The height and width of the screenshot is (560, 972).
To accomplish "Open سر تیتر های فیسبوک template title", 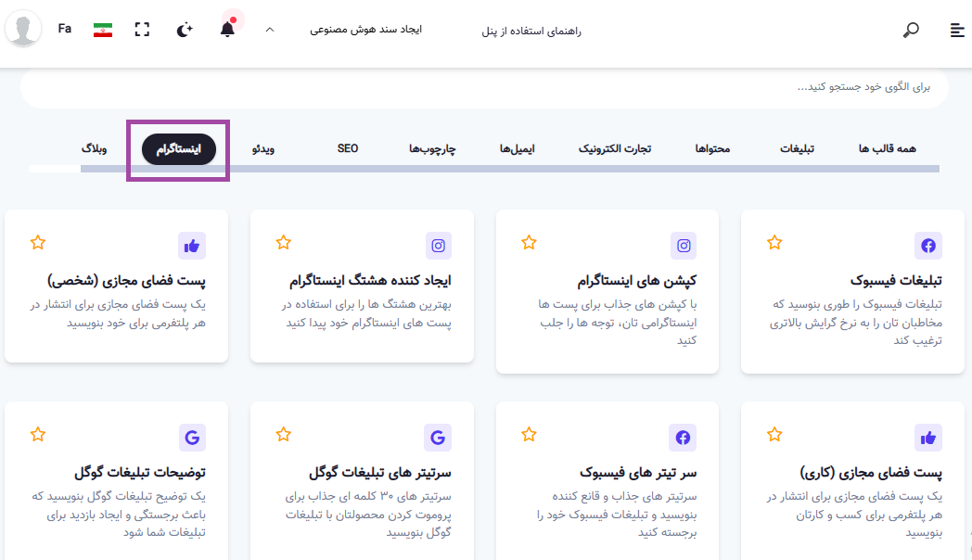I will pos(638,473).
